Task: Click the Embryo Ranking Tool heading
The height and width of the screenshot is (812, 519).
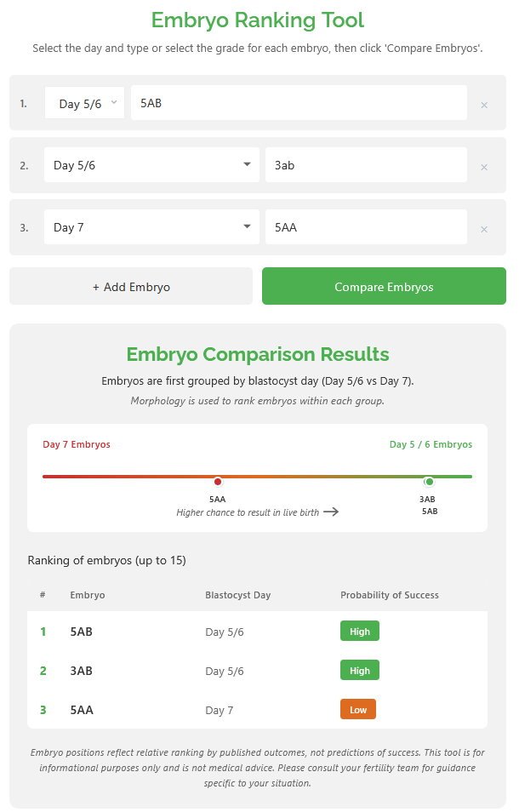Action: (x=259, y=20)
